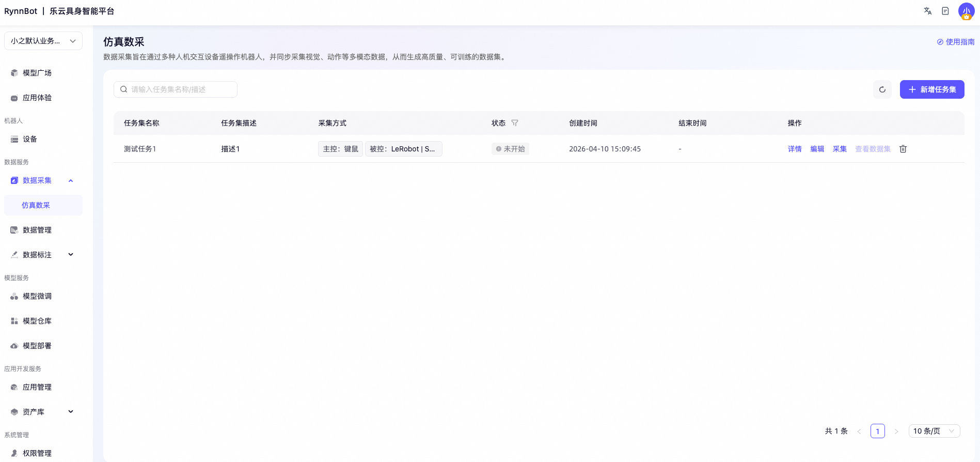Screen dimensions: 980x462
Task: Collapse the 数据采集 menu chevron
Action: click(71, 180)
